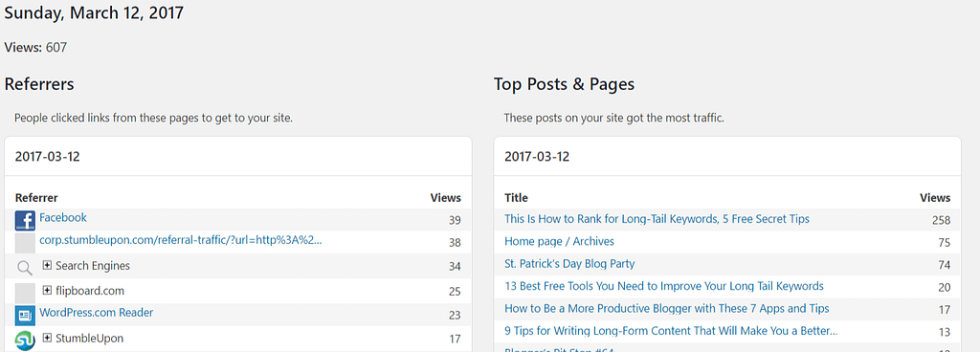Open the WordPress.com Reader link
The image size is (980, 352).
click(97, 312)
